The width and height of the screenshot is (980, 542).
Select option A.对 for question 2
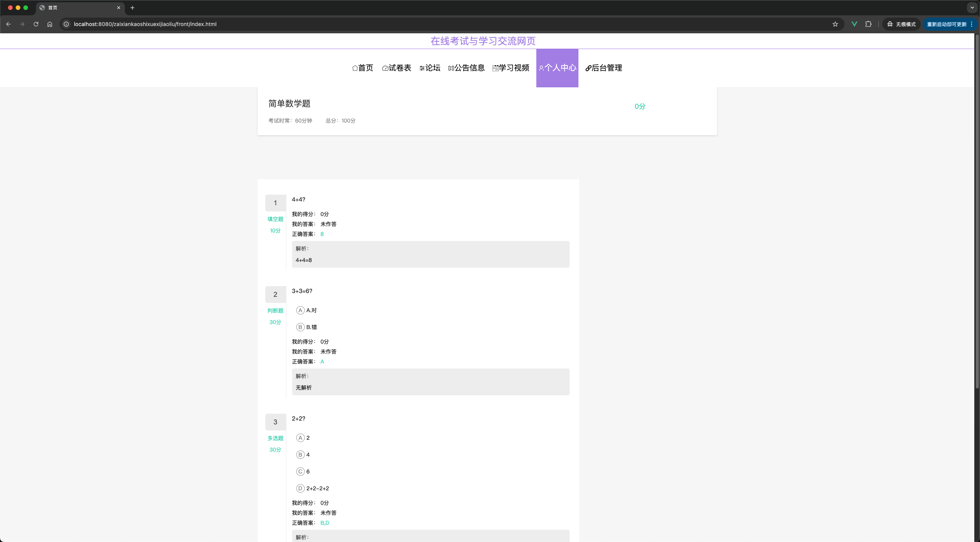coord(307,310)
